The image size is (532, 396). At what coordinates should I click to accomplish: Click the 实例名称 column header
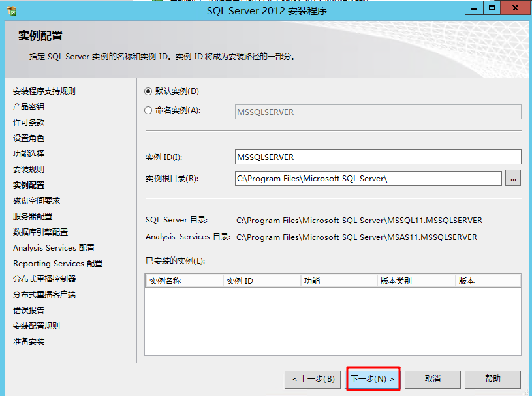(x=184, y=281)
